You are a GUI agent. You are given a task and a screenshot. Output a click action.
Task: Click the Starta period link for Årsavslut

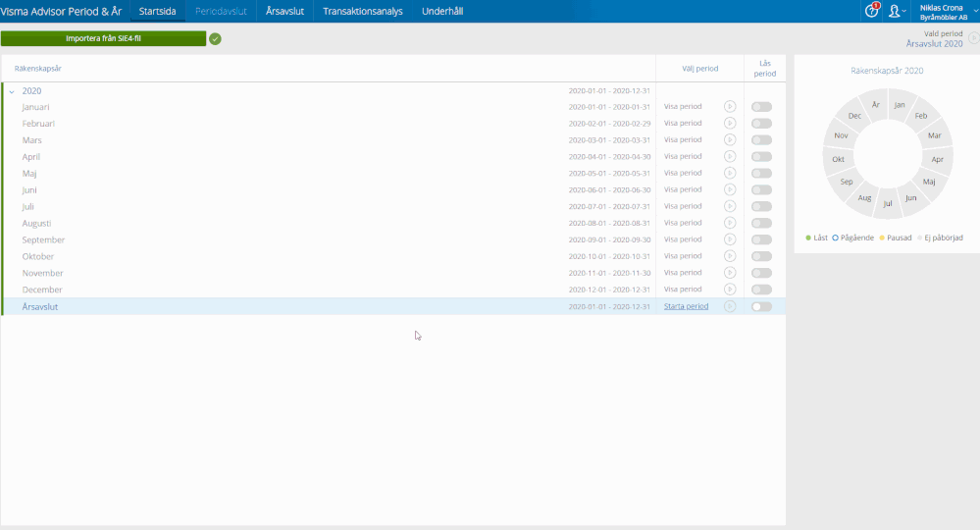point(686,306)
